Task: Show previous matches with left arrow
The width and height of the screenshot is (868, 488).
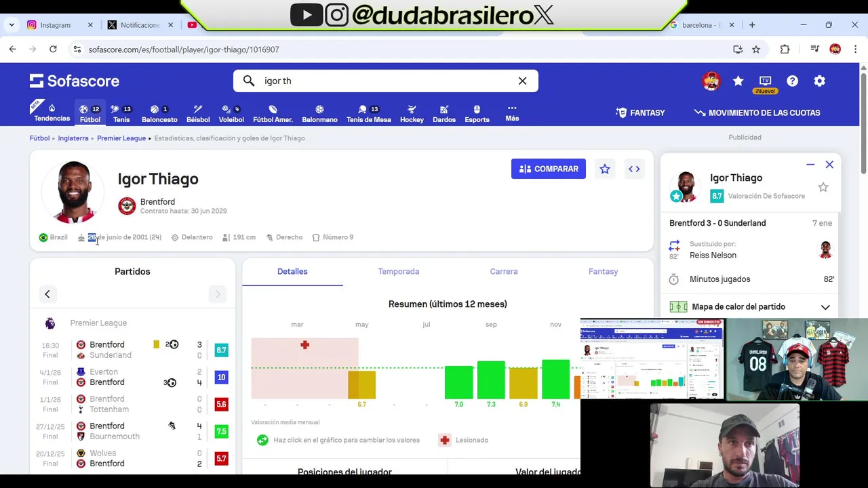Action: 47,294
